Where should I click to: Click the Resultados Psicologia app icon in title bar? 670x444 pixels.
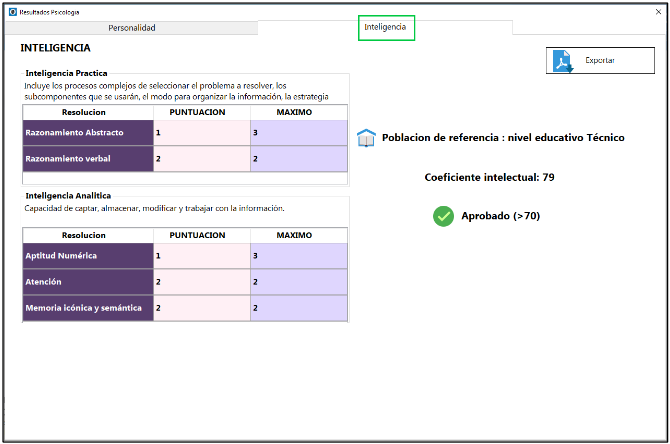point(12,11)
